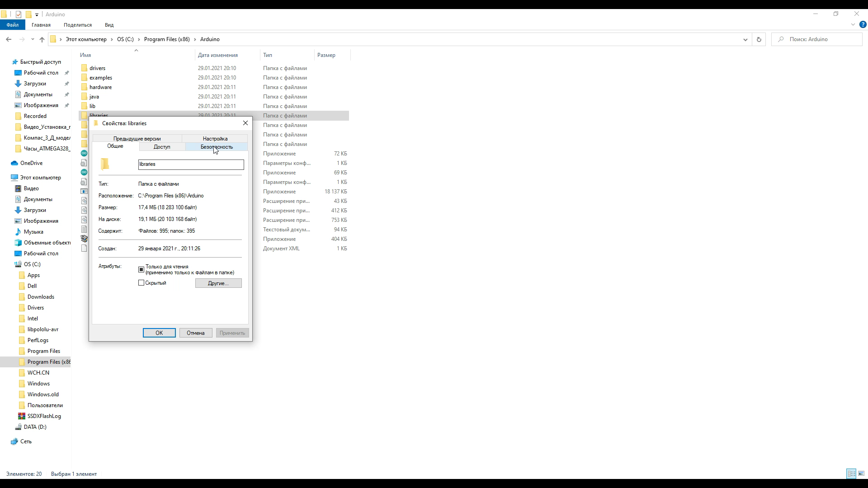Open the Вид ribbon tab
The height and width of the screenshot is (488, 868).
point(109,25)
